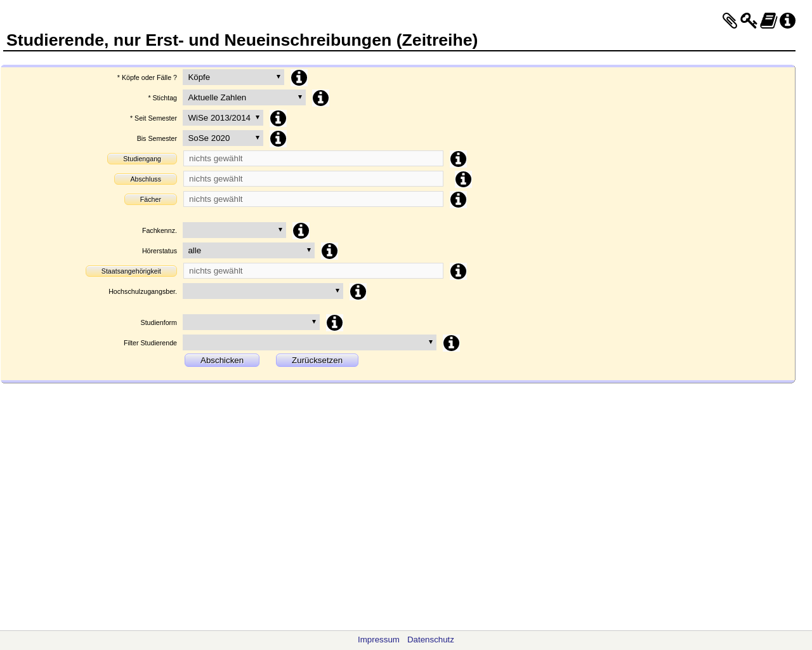Click the paperclip icon in top toolbar
812x650 pixels.
pos(730,21)
